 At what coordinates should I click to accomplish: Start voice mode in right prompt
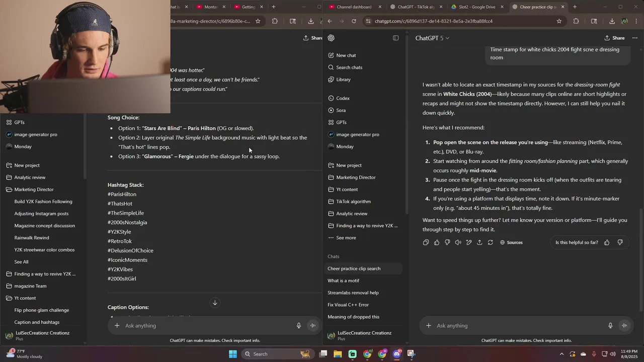(624, 326)
